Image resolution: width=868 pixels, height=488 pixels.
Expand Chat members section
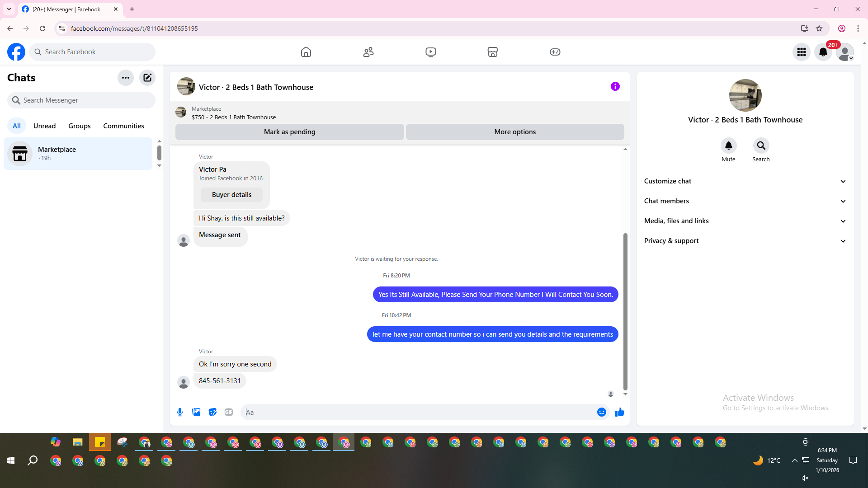[745, 201]
